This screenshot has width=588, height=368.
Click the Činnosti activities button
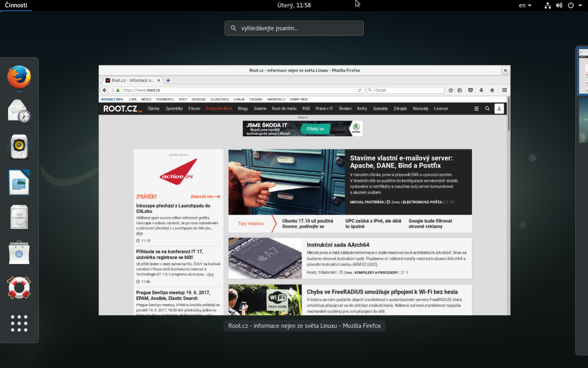[16, 5]
